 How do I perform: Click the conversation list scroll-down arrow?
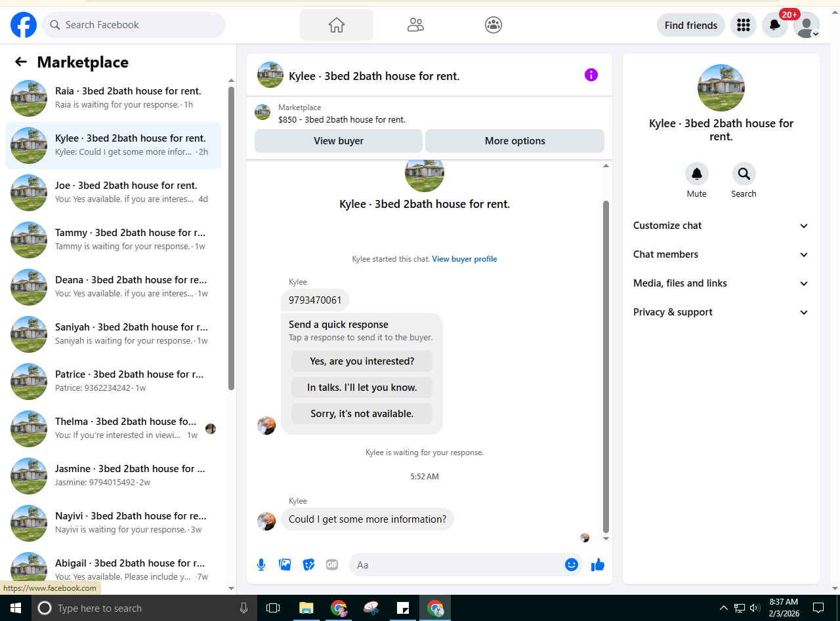pyautogui.click(x=231, y=588)
